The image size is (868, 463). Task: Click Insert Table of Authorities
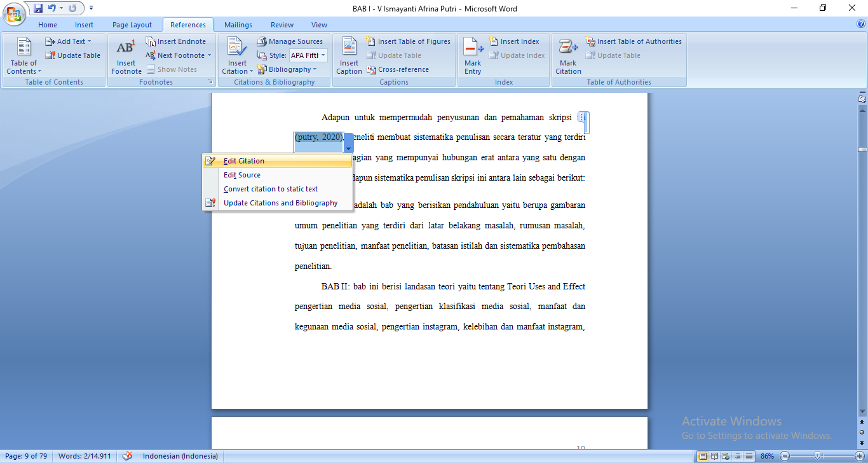coord(634,41)
